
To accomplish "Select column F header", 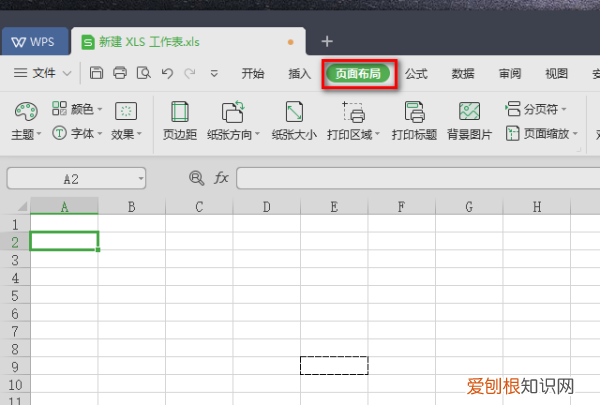I will point(401,206).
